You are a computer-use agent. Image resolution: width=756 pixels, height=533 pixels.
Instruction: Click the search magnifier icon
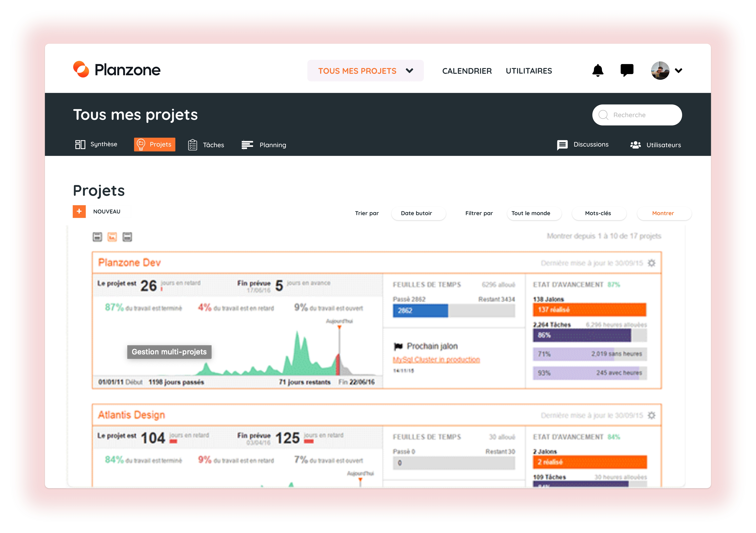click(603, 115)
